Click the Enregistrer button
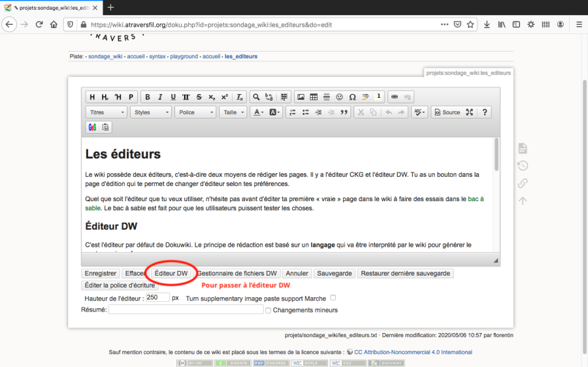Screen dimensions: 588x367 coord(100,274)
